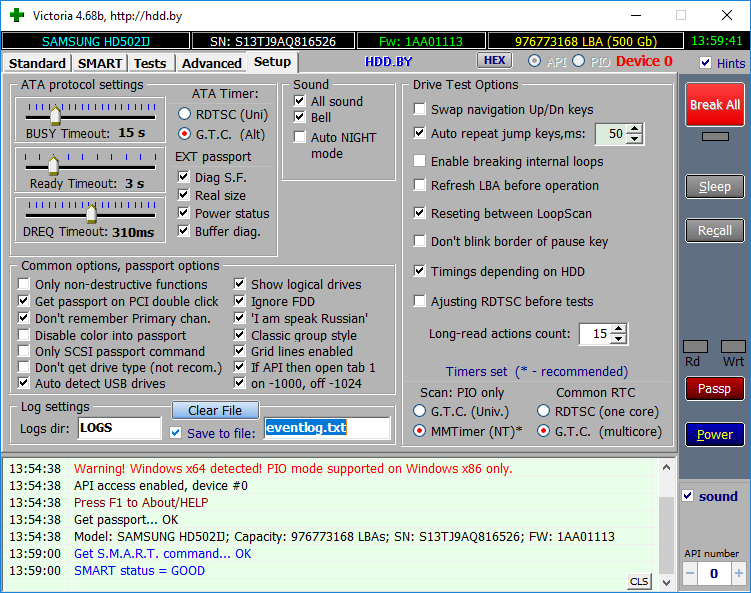Image resolution: width=751 pixels, height=593 pixels.
Task: Enable Auto NIGHT mode
Action: click(299, 137)
